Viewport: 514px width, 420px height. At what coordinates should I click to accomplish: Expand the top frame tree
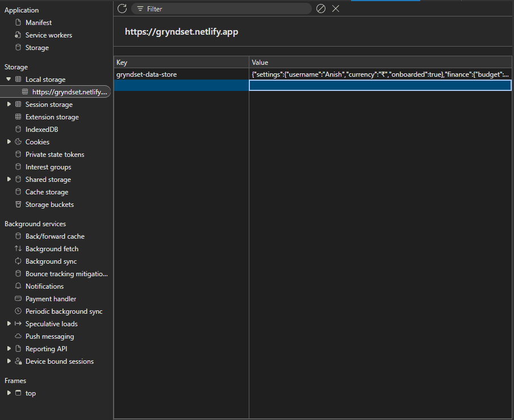pos(9,393)
